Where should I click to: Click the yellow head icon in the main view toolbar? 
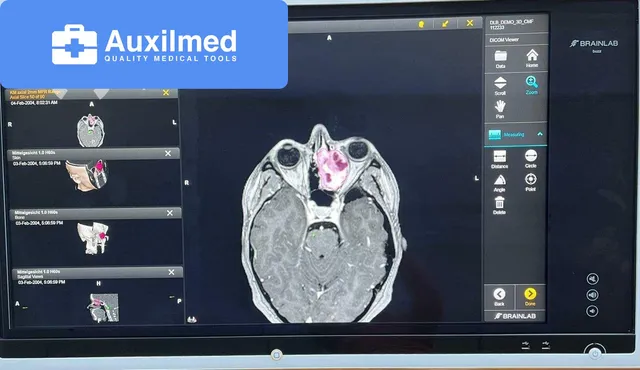point(422,24)
